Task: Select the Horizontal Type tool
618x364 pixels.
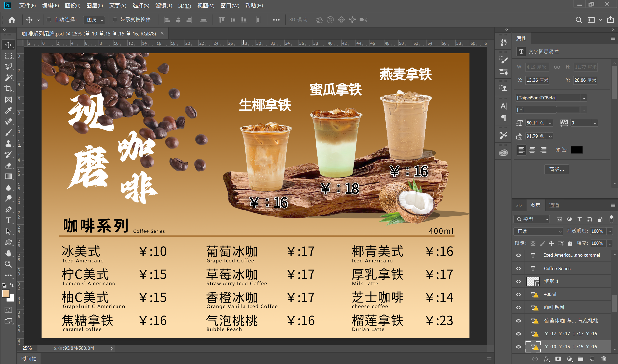Action: [8, 220]
